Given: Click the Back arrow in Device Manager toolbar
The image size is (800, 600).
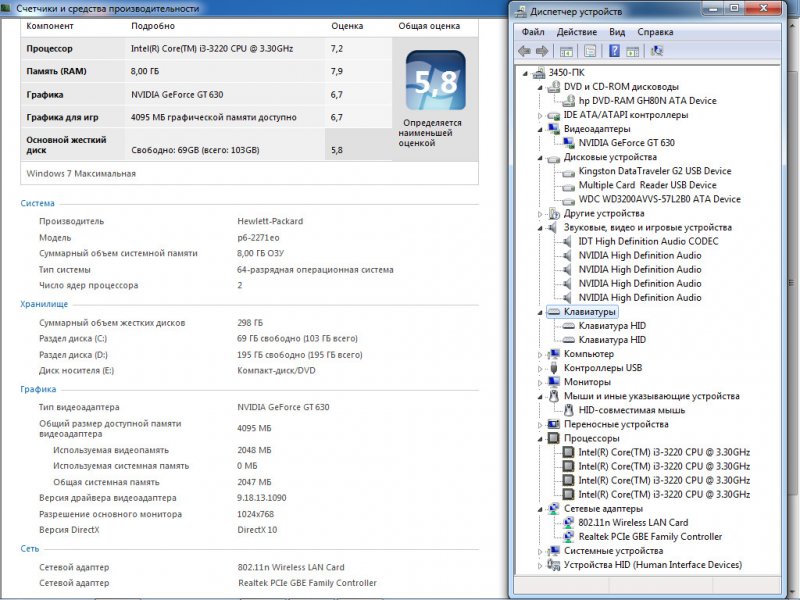Looking at the screenshot, I should (x=524, y=51).
